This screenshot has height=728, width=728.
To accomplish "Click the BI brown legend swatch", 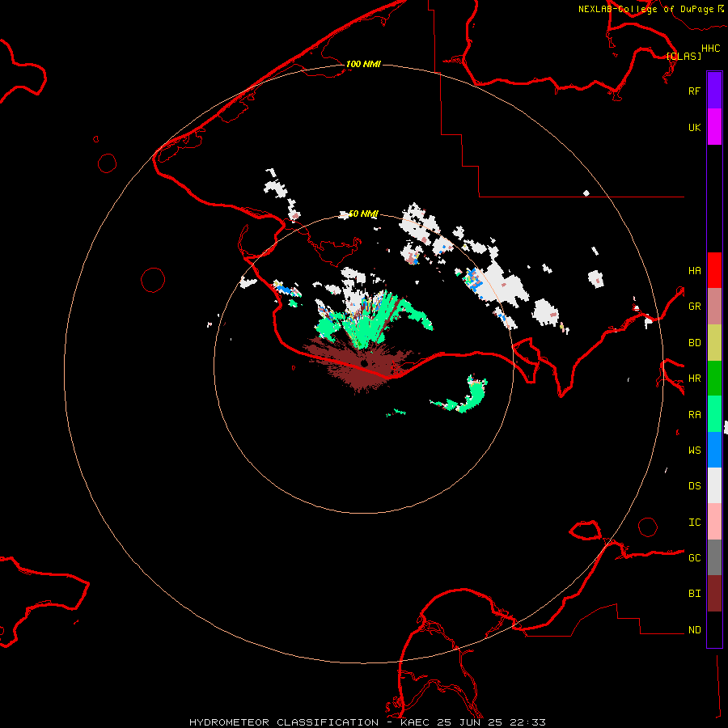I will 714,594.
